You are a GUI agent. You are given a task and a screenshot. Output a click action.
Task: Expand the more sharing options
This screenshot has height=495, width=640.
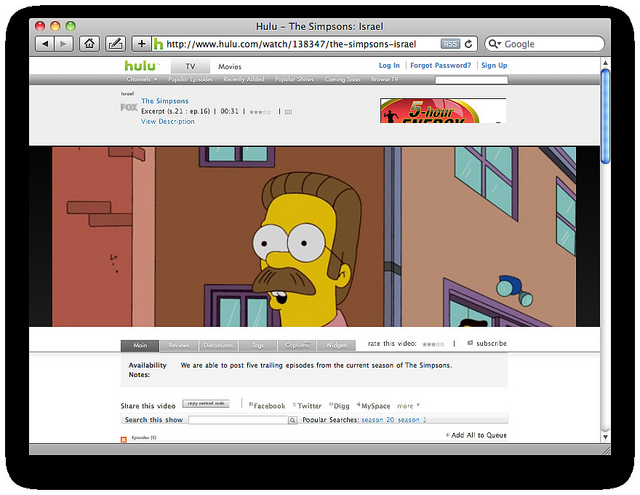click(407, 406)
